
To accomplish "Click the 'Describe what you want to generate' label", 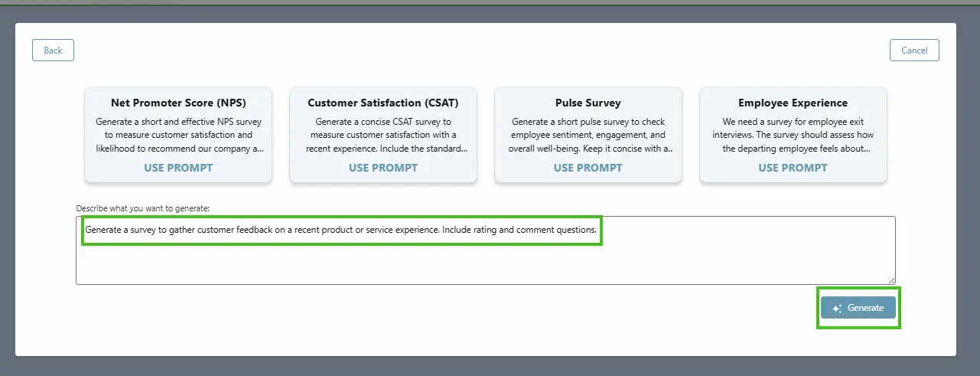I will coord(143,208).
